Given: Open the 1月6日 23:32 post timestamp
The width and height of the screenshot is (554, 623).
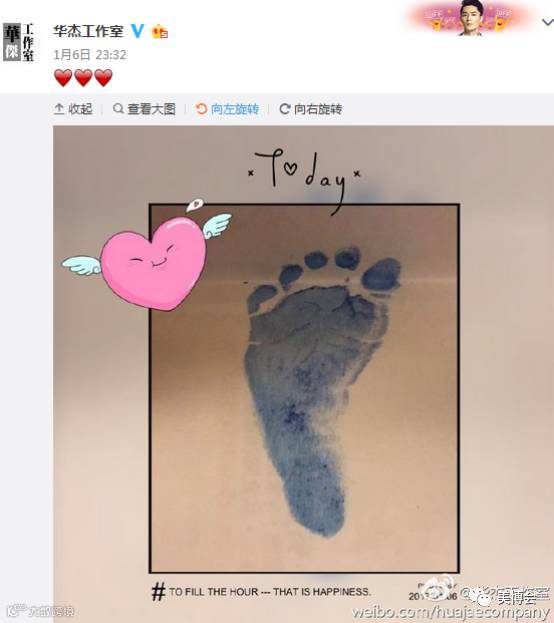Looking at the screenshot, I should 90,54.
